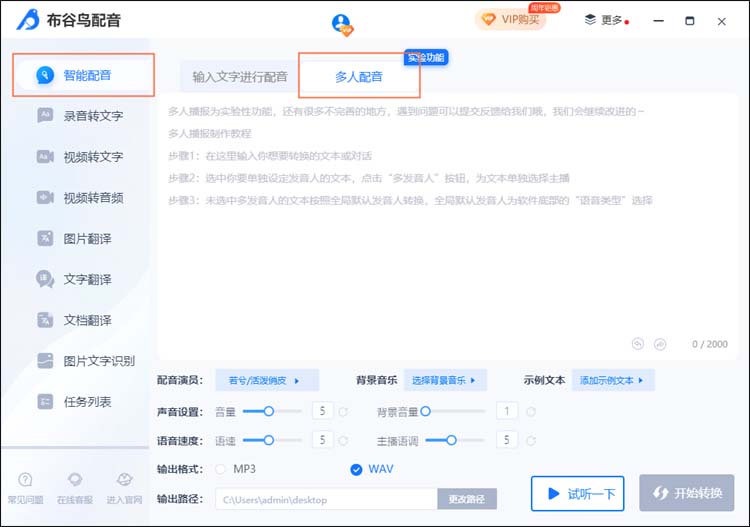Expand 选择背景音乐 dropdown
The height and width of the screenshot is (527, 750).
click(445, 380)
